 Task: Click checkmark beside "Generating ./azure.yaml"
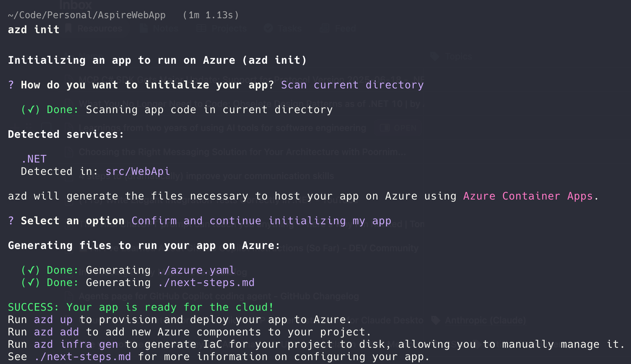tap(31, 270)
